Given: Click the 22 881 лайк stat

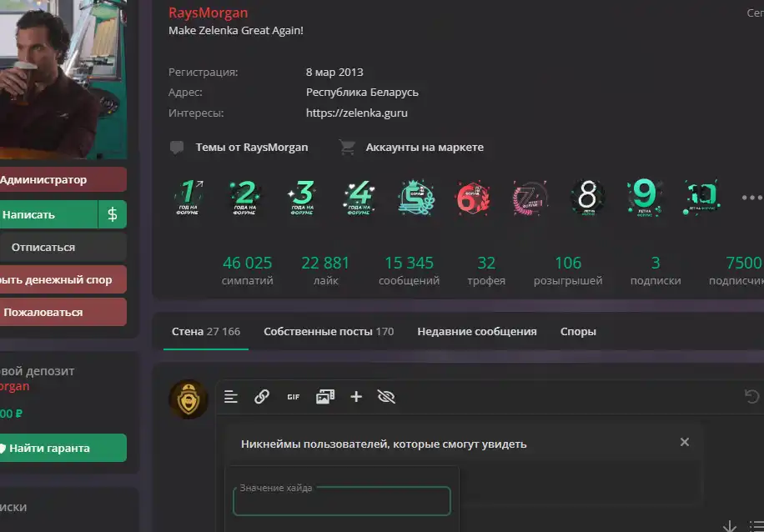Looking at the screenshot, I should (x=325, y=271).
